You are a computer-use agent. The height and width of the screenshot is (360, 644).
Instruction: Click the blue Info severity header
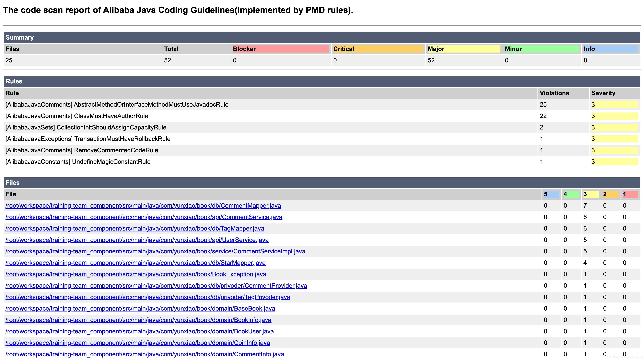[x=611, y=49]
